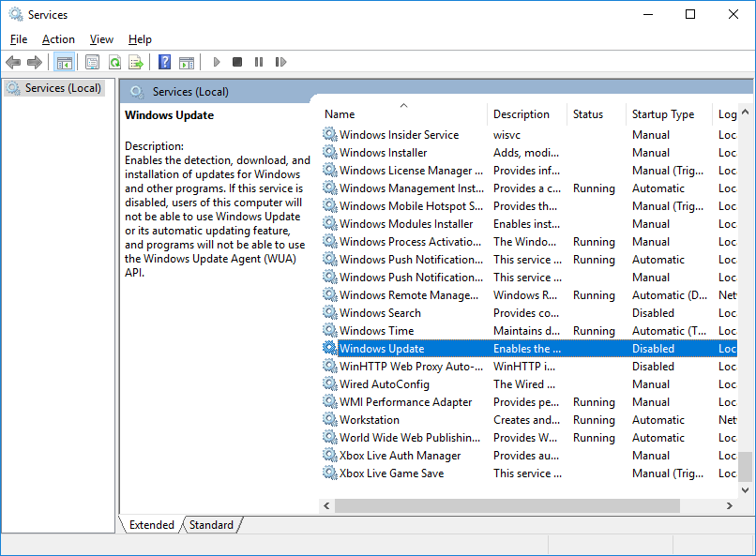This screenshot has height=556, width=756.
Task: Select Windows License Manager service row
Action: (x=528, y=170)
